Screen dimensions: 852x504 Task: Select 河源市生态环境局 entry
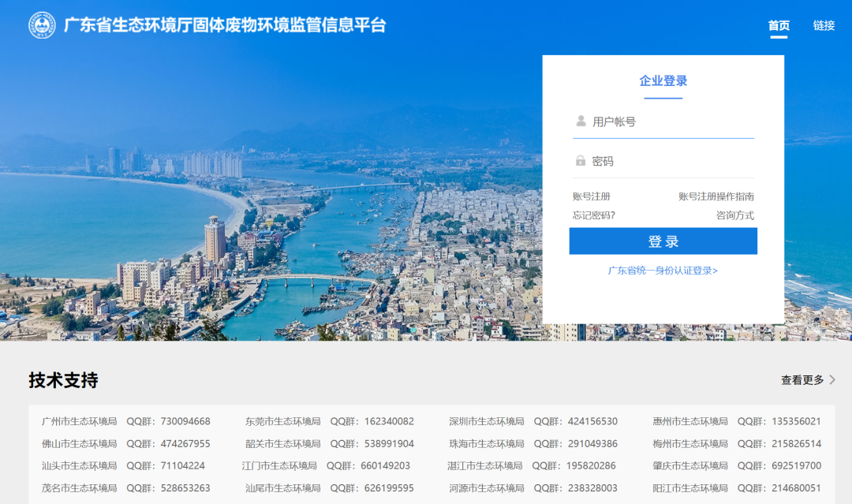[486, 488]
